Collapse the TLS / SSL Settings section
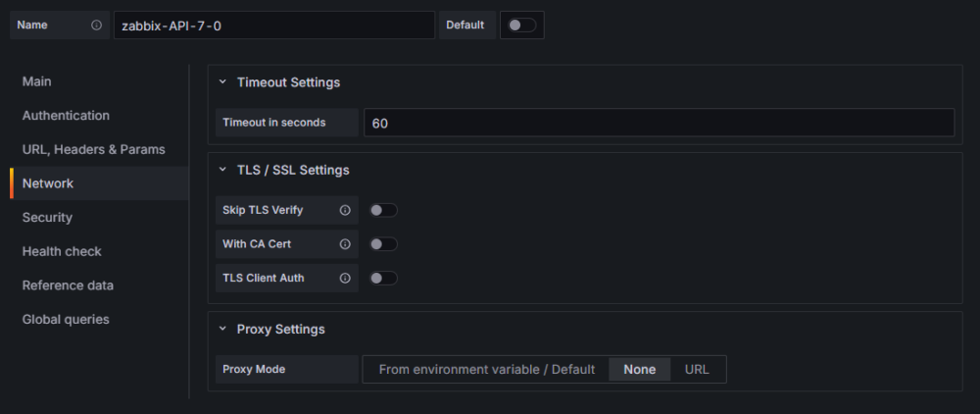The height and width of the screenshot is (414, 980). point(223,170)
